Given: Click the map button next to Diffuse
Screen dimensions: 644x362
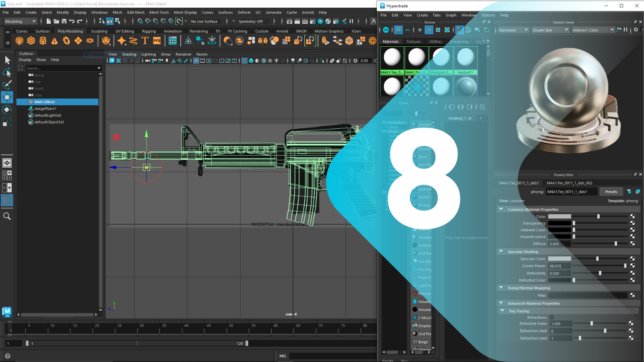Looking at the screenshot, I should 632,244.
